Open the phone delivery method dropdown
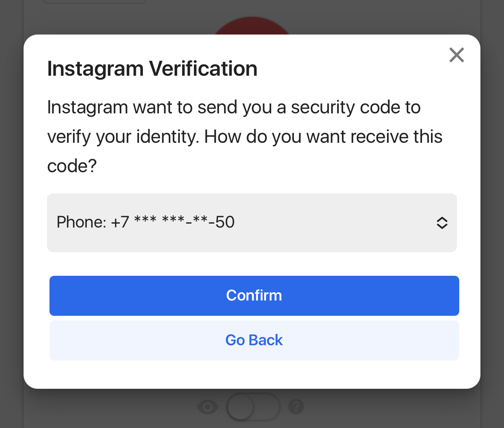Screen dimensions: 504x428 [x=252, y=223]
